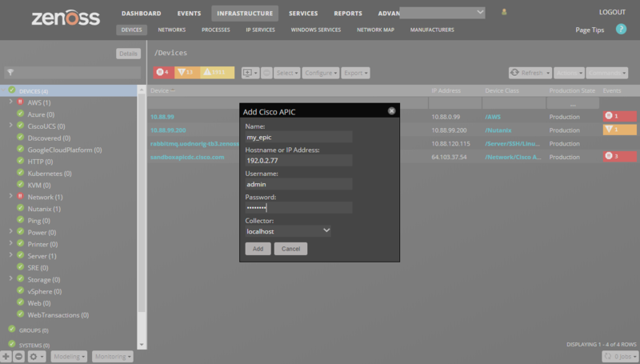Select GoogleCloudPlatform (0) in tree
Viewport: 640px width, 364px height.
pyautogui.click(x=65, y=150)
